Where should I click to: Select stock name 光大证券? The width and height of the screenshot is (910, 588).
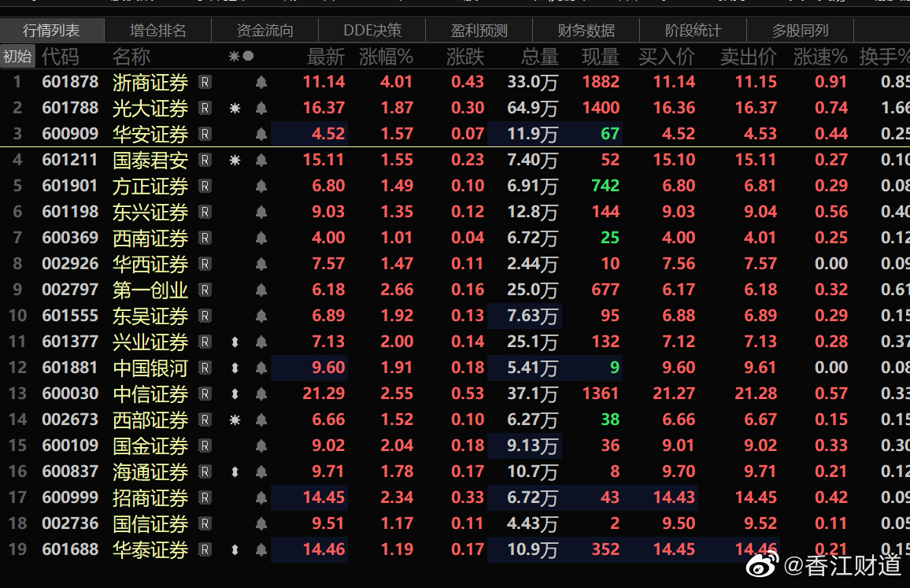point(150,108)
